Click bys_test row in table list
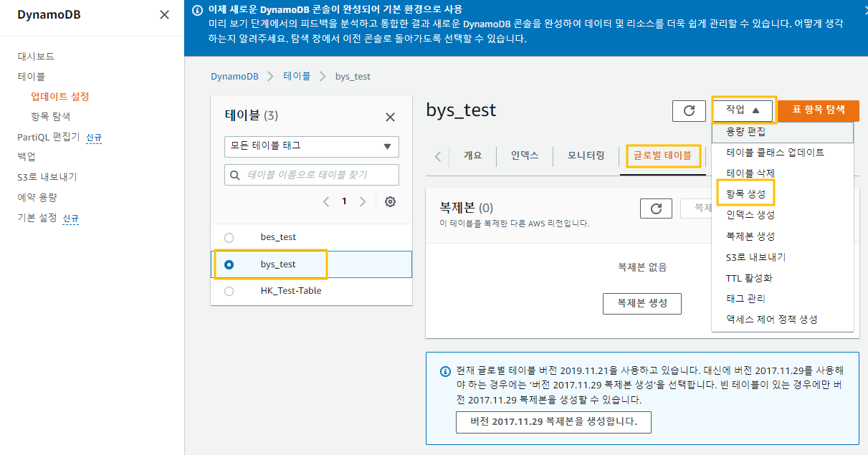 pos(312,264)
